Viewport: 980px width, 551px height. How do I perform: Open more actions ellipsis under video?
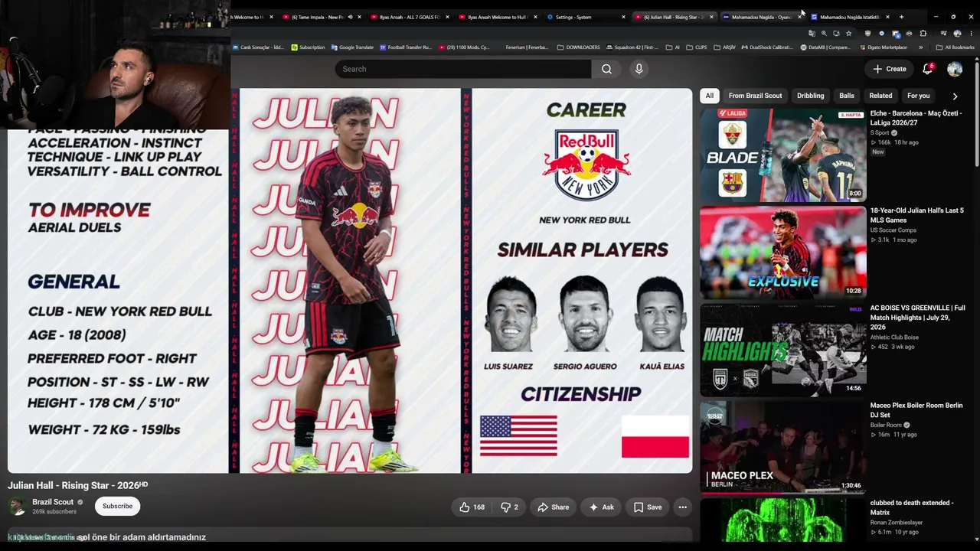point(682,507)
